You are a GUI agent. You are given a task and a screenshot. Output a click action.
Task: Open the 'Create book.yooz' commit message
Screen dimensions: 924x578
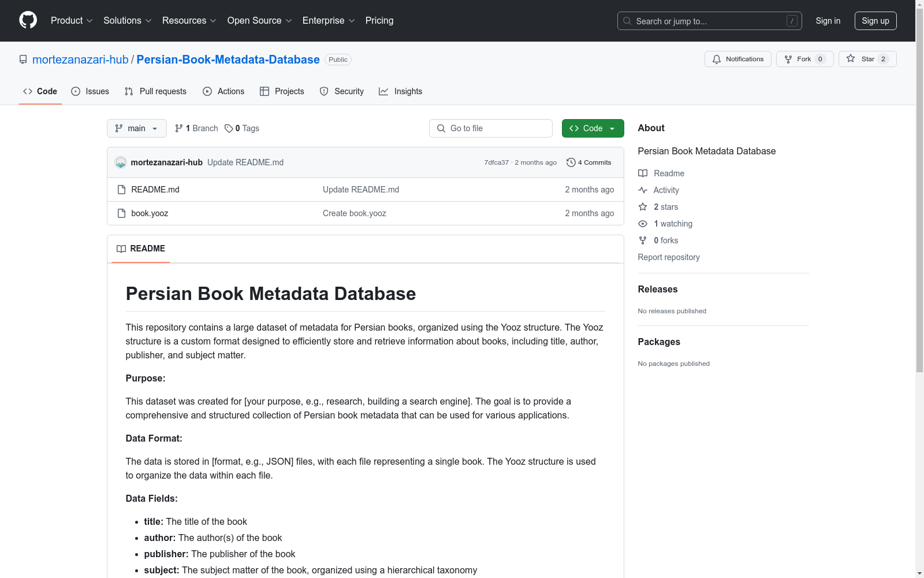[355, 213]
